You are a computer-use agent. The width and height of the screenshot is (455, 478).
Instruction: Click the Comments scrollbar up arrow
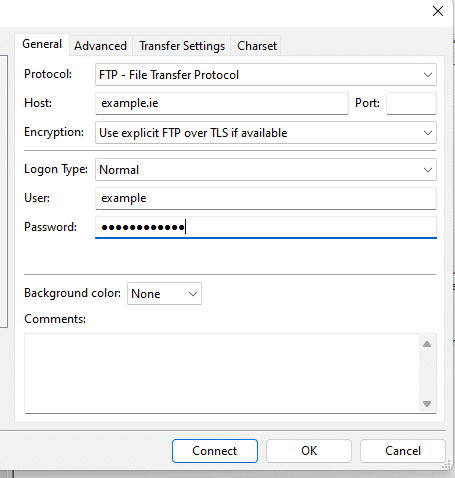tap(427, 344)
